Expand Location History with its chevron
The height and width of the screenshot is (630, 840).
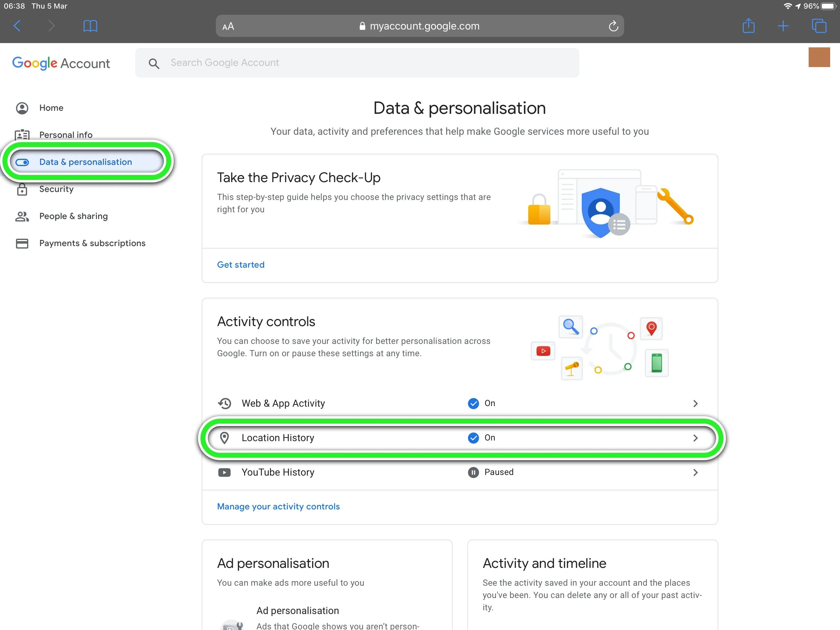695,438
